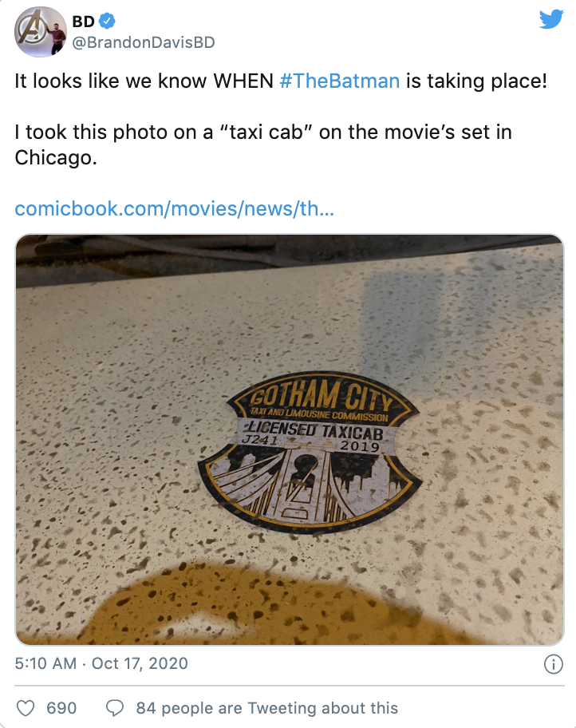Click the Twitter bird logo

click(x=551, y=19)
